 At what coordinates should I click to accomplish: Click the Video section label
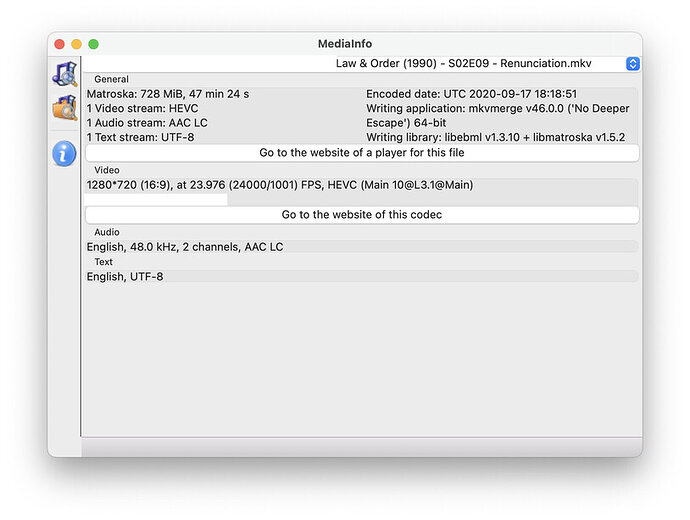tap(106, 170)
